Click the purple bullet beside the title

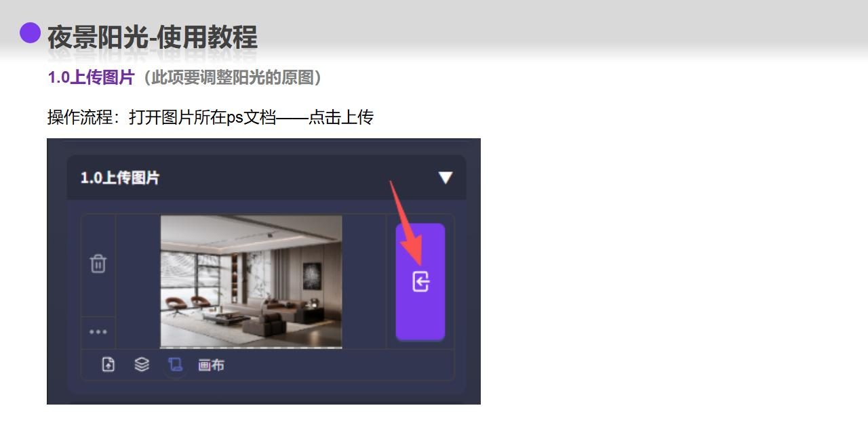pyautogui.click(x=30, y=33)
